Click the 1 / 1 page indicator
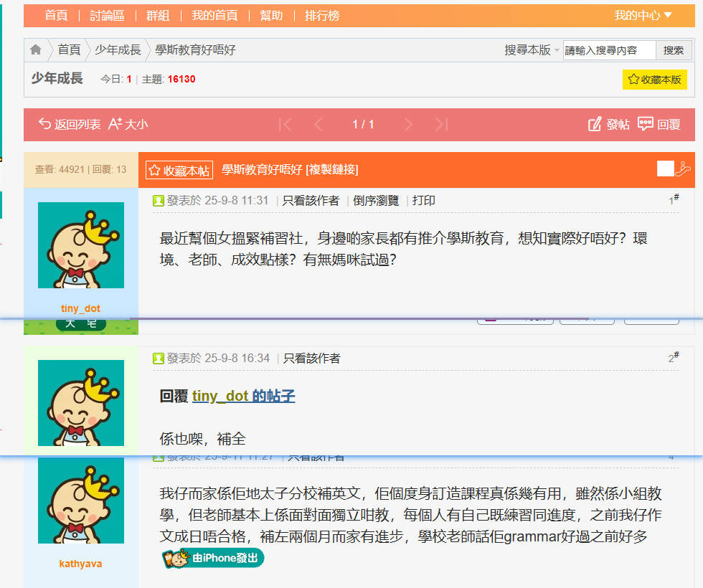Viewport: 703px width, 588px height. (363, 124)
